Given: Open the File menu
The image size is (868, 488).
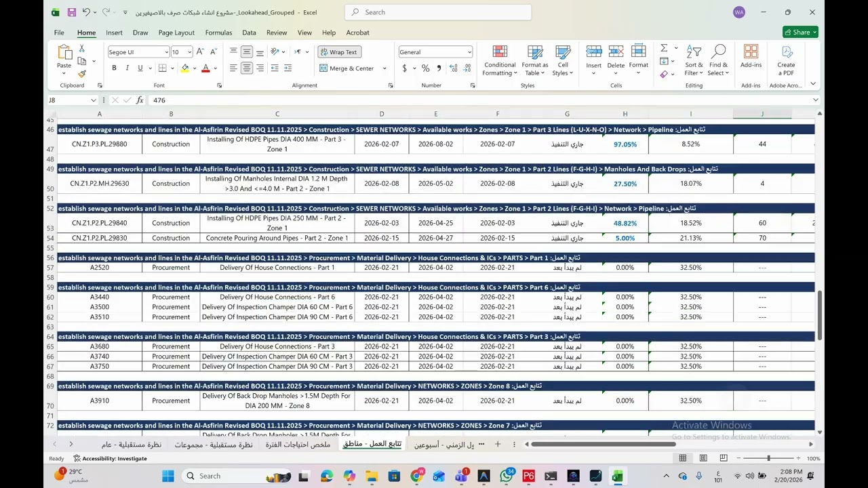Looking at the screenshot, I should (59, 33).
